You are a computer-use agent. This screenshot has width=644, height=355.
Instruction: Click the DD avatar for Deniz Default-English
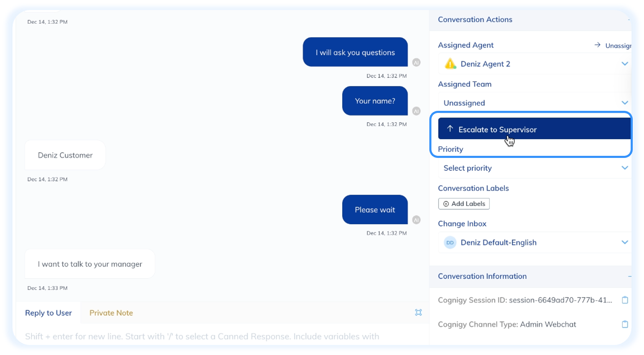[450, 242]
